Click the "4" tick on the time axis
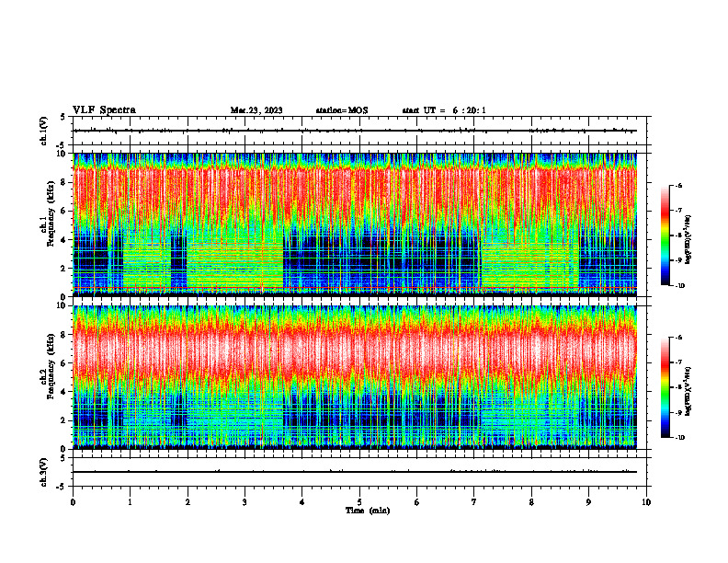 point(302,502)
